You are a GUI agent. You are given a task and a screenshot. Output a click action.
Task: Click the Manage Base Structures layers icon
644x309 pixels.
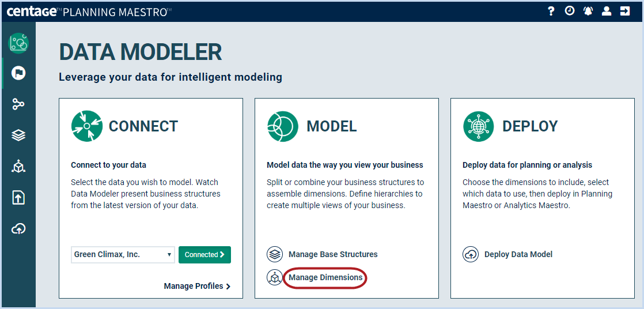click(275, 254)
